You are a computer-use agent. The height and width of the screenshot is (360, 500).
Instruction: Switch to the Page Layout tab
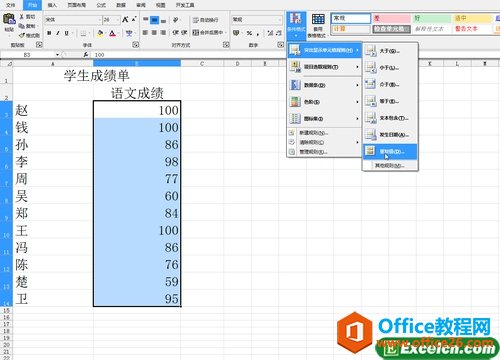pyautogui.click(x=77, y=5)
